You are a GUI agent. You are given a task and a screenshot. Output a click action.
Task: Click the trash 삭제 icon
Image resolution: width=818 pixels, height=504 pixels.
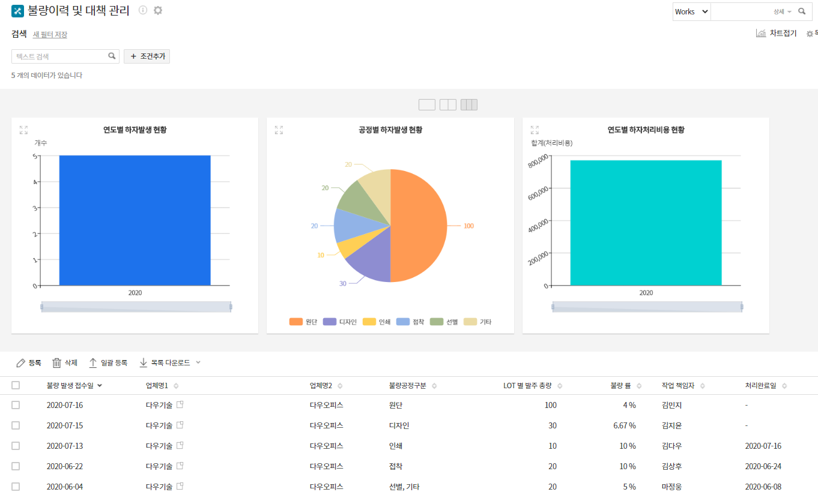(x=57, y=363)
